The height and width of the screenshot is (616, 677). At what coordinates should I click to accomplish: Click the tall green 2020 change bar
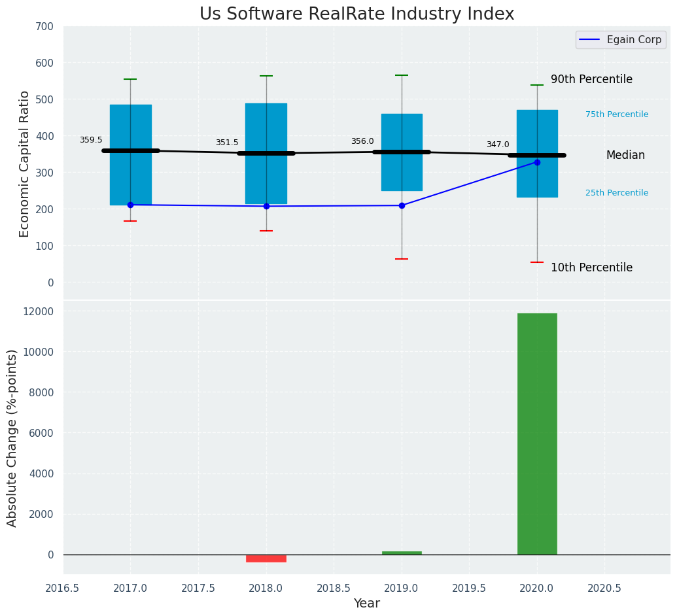point(537,434)
